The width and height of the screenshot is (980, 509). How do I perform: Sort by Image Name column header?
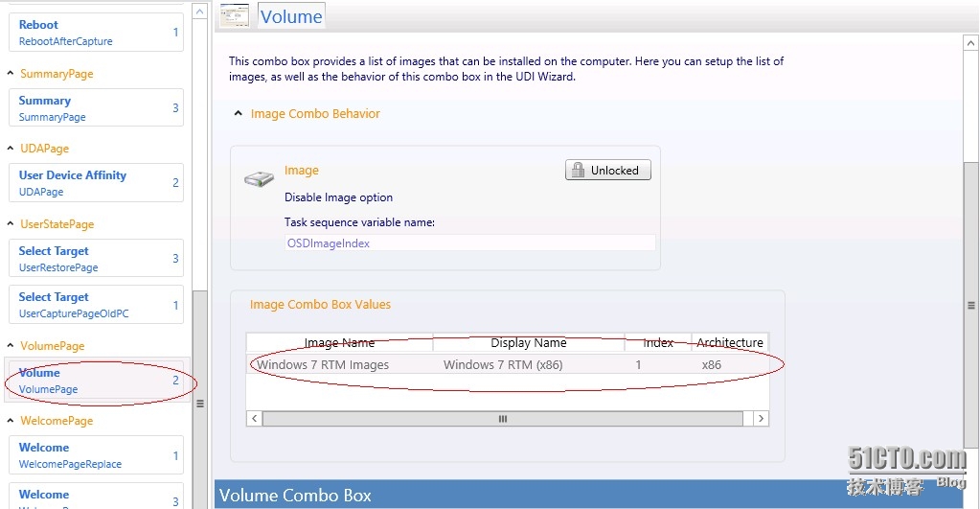click(x=339, y=342)
